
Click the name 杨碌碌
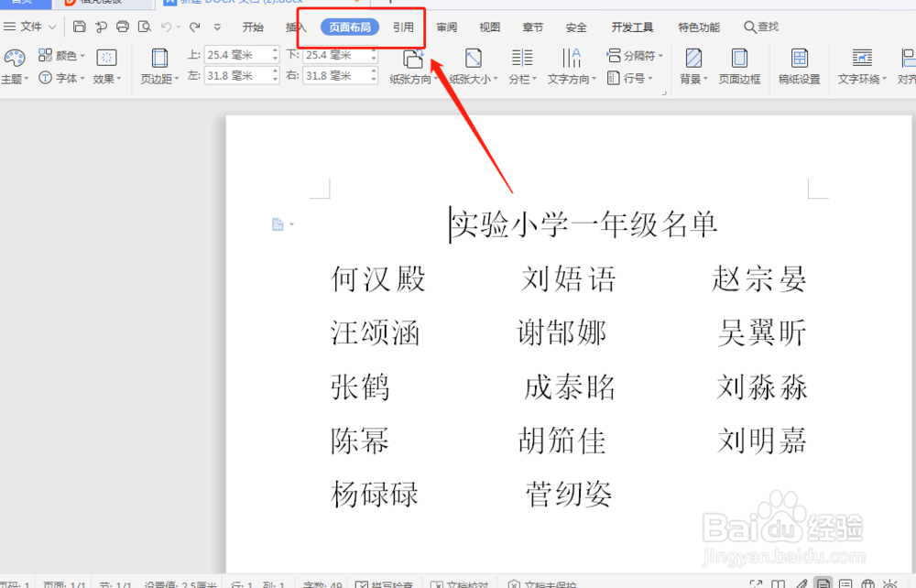tap(375, 495)
